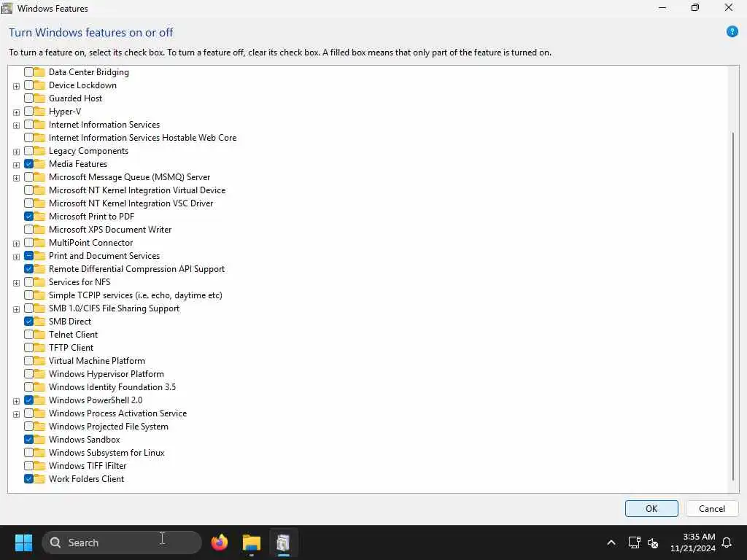Viewport: 747px width, 560px height.
Task: Expand Windows Process Activation Service
Action: pos(16,414)
